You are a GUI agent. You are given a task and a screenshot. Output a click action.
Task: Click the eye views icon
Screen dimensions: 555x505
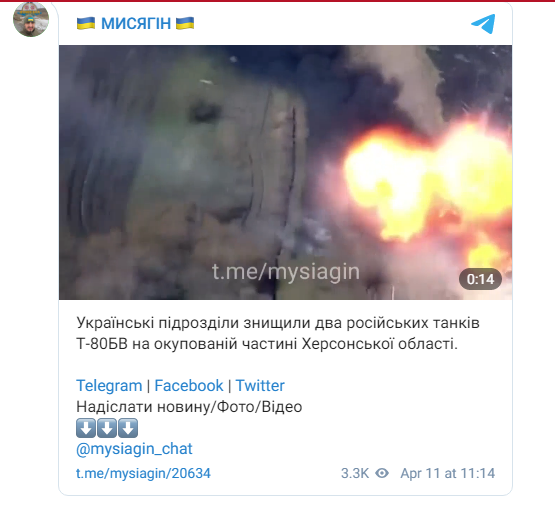[382, 473]
